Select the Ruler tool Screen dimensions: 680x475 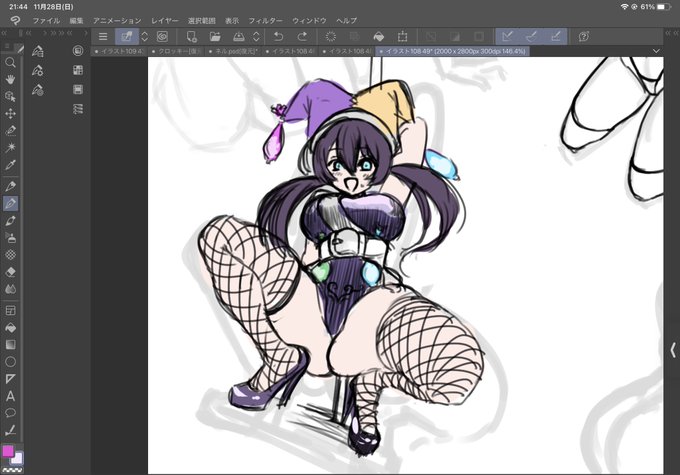(x=10, y=379)
